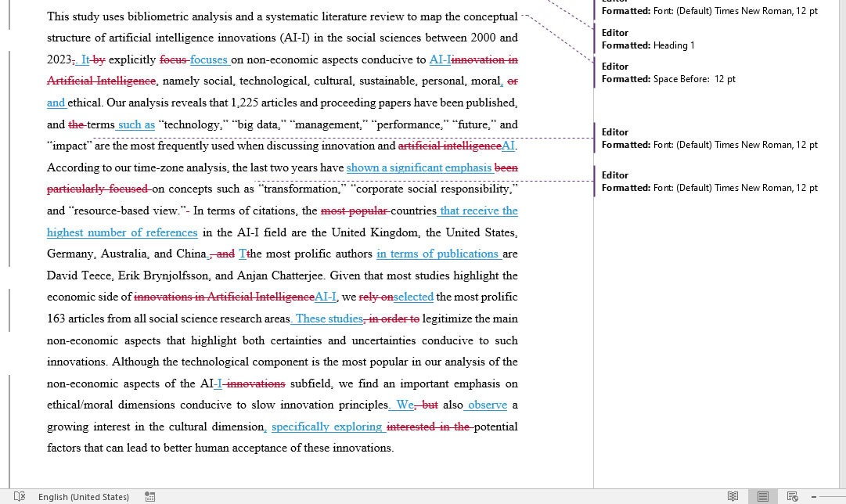This screenshot has width=846, height=504.
Task: Click the deleted text 'most popular'
Action: [354, 211]
